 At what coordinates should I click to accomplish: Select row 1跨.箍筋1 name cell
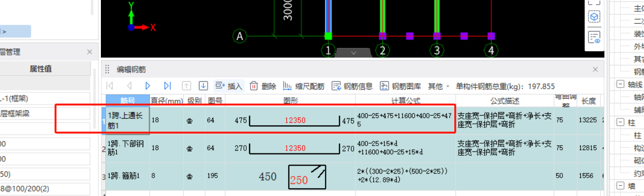[127, 176]
